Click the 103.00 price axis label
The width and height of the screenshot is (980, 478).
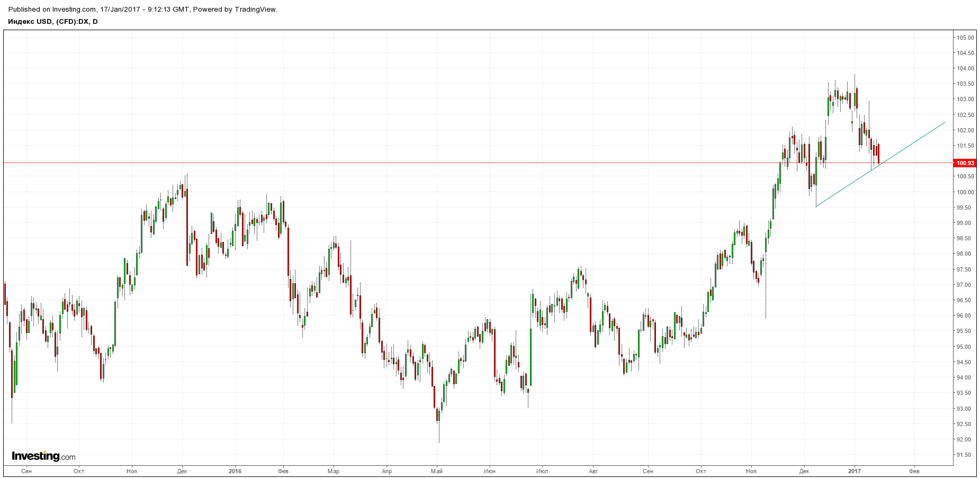coord(965,99)
